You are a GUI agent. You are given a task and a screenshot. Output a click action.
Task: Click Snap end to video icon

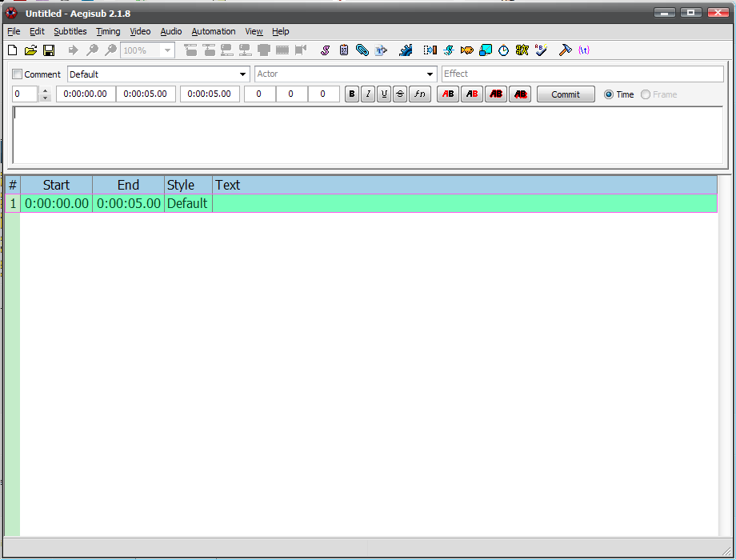[x=245, y=50]
